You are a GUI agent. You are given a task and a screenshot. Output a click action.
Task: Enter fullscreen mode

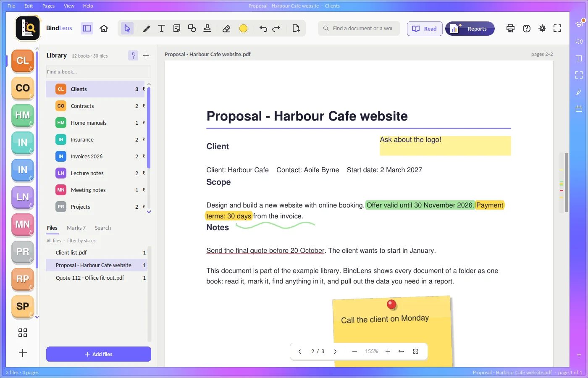click(x=557, y=28)
